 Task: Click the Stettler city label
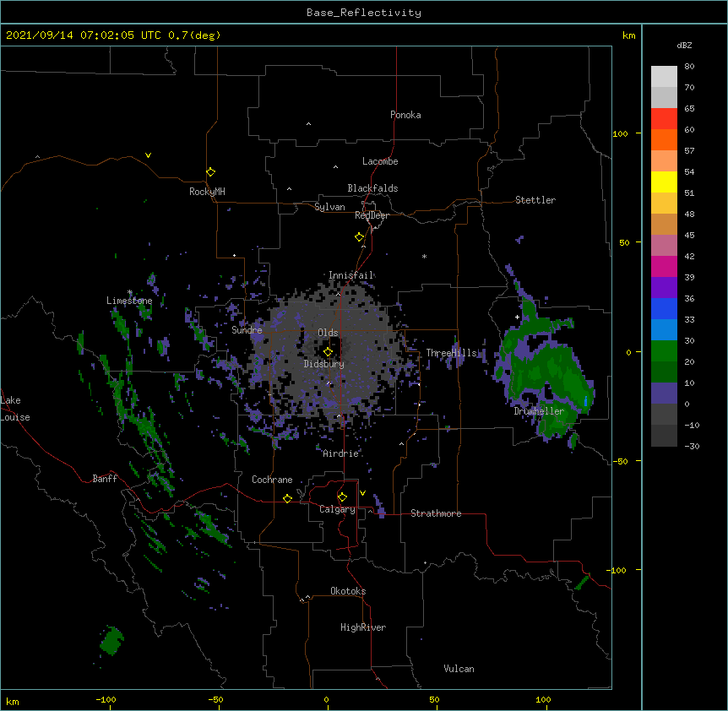click(x=535, y=200)
